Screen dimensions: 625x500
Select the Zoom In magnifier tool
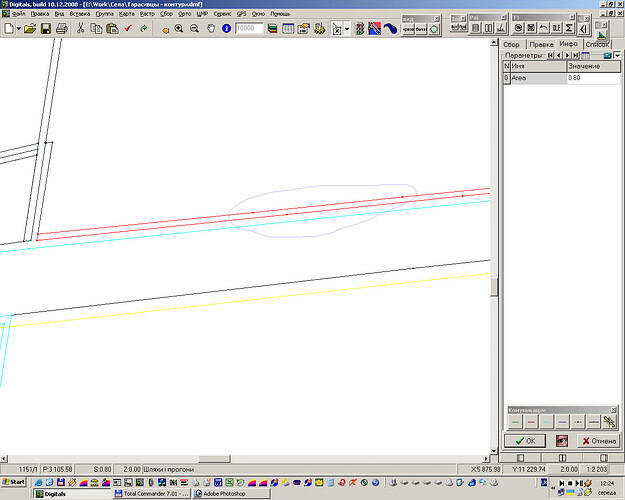pyautogui.click(x=179, y=29)
